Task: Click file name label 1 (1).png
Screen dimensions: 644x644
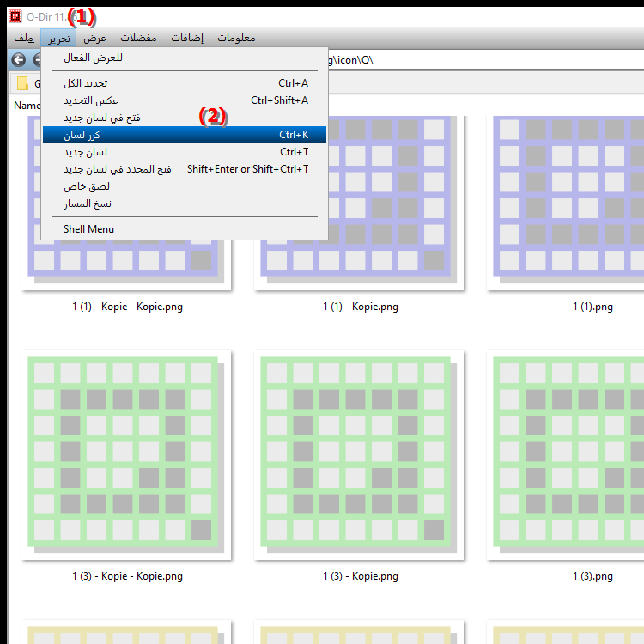Action: point(592,307)
